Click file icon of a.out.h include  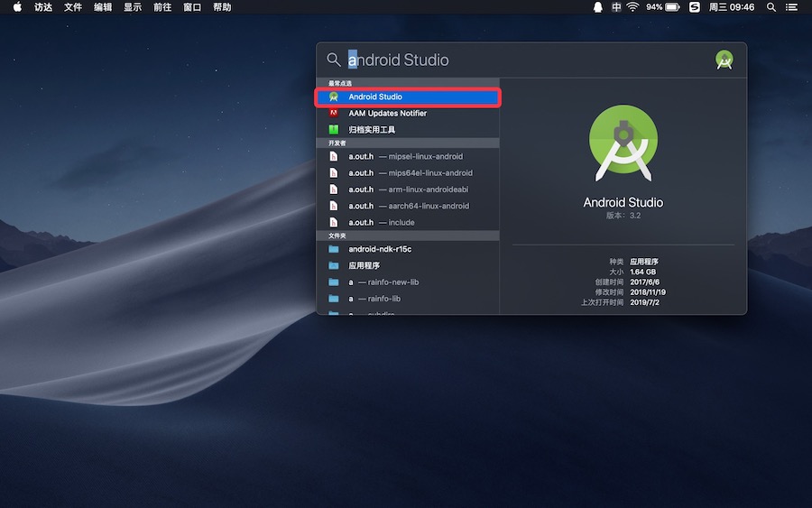click(x=334, y=222)
